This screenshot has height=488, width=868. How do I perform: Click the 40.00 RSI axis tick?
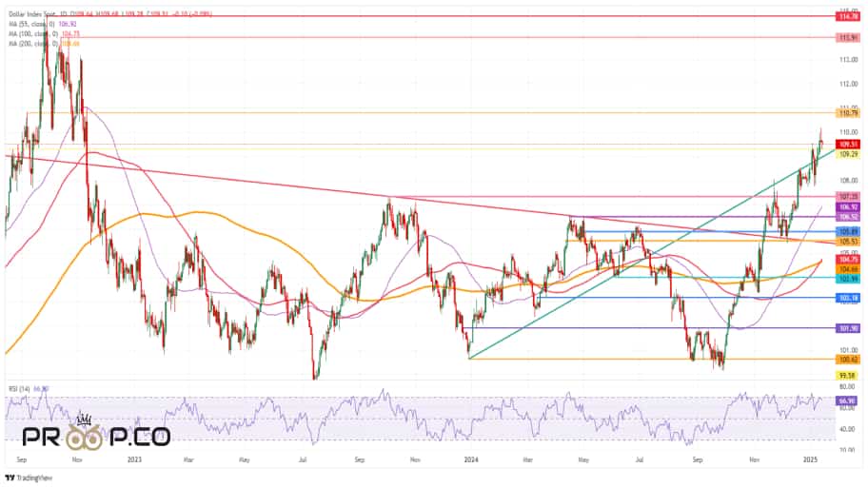click(849, 429)
